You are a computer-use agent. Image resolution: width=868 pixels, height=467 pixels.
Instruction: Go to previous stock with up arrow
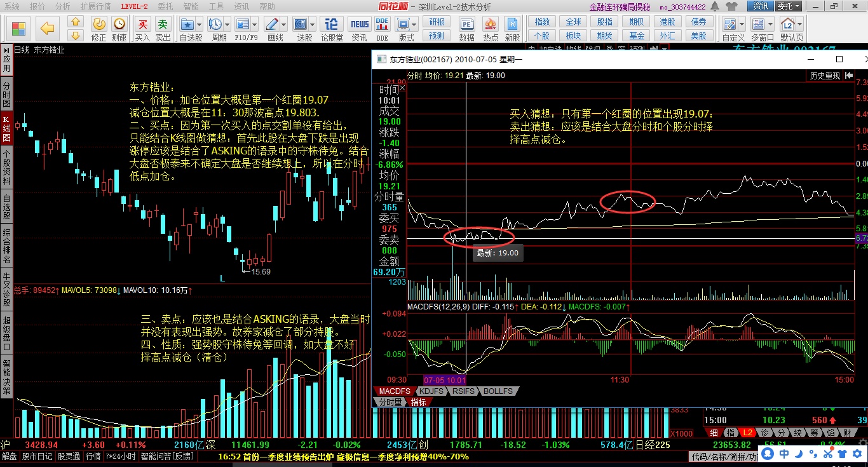[x=76, y=22]
